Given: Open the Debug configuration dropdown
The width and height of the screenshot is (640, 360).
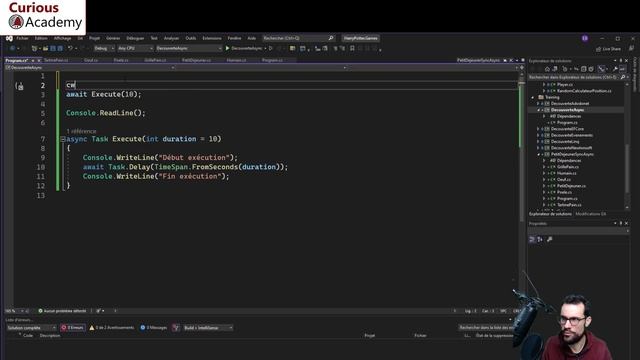Looking at the screenshot, I should tap(104, 48).
